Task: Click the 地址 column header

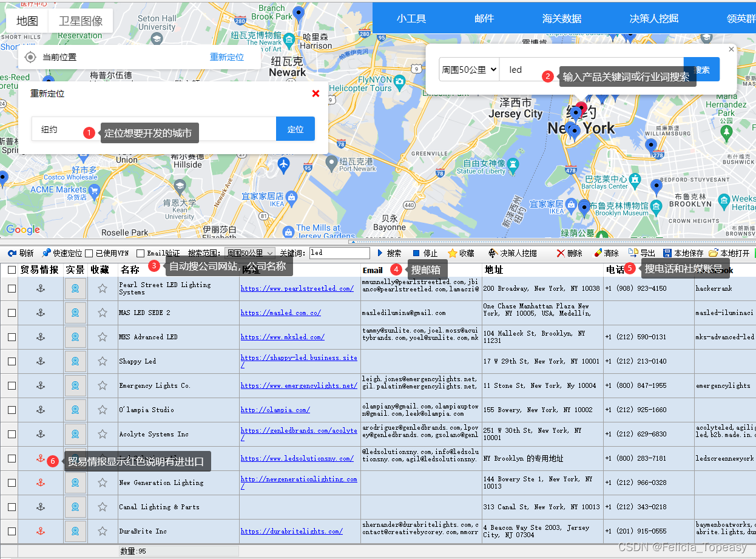Action: click(494, 270)
